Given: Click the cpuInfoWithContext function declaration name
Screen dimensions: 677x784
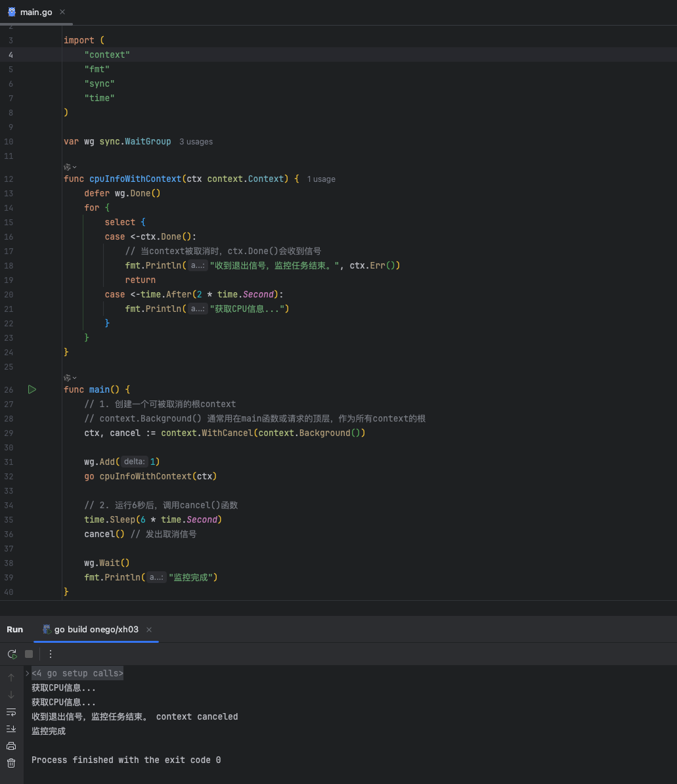Looking at the screenshot, I should (x=135, y=179).
